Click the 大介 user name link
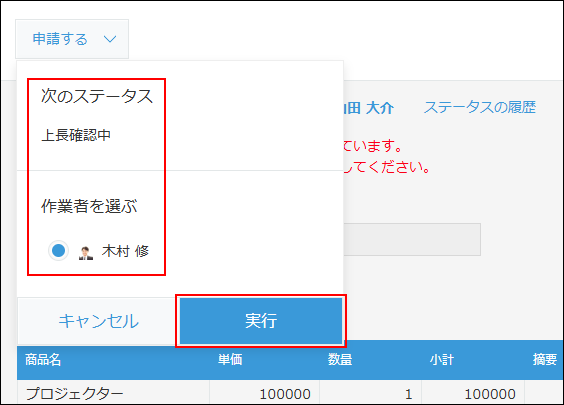The height and width of the screenshot is (405, 564). [369, 108]
